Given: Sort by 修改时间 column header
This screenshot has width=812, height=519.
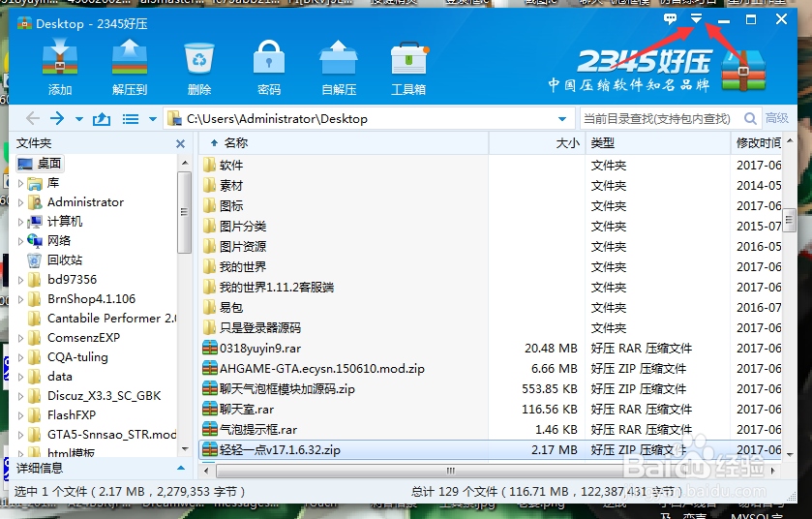Looking at the screenshot, I should click(x=757, y=143).
